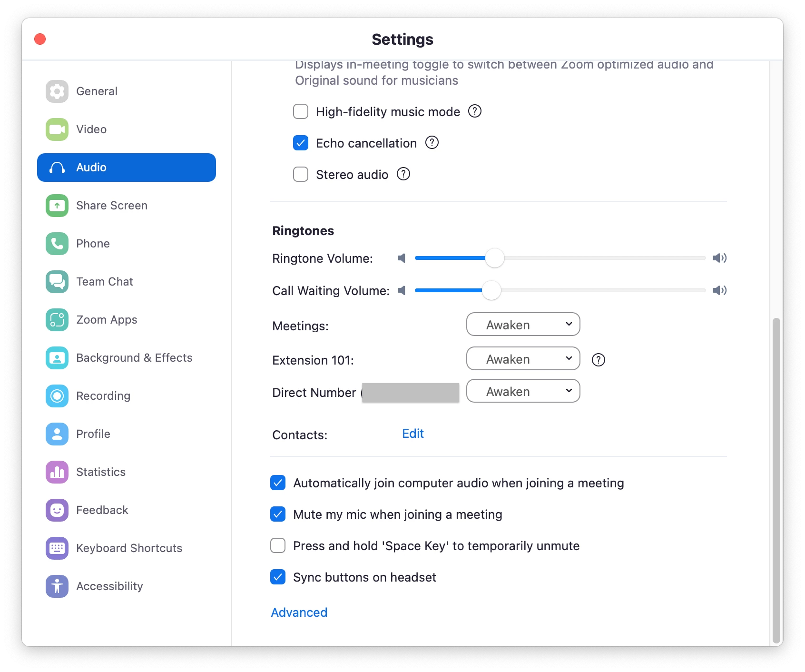Click the Call Waiting Volume slider handle
The width and height of the screenshot is (805, 672).
[x=491, y=290]
